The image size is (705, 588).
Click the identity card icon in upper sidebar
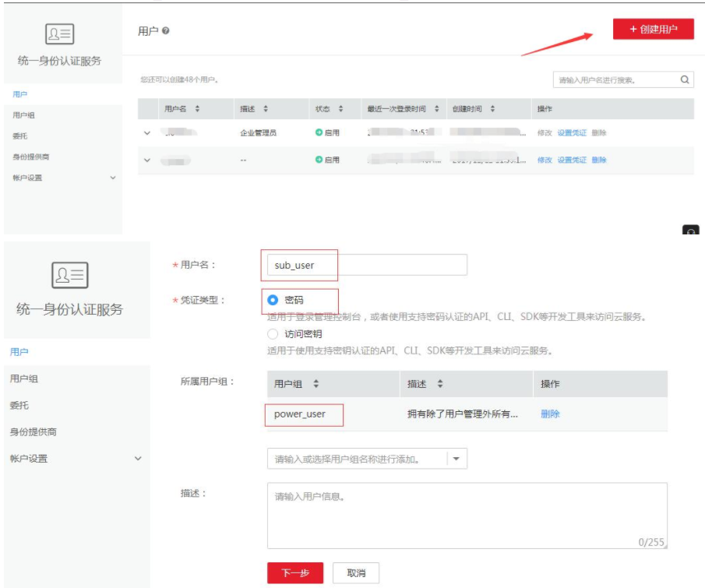(x=59, y=33)
